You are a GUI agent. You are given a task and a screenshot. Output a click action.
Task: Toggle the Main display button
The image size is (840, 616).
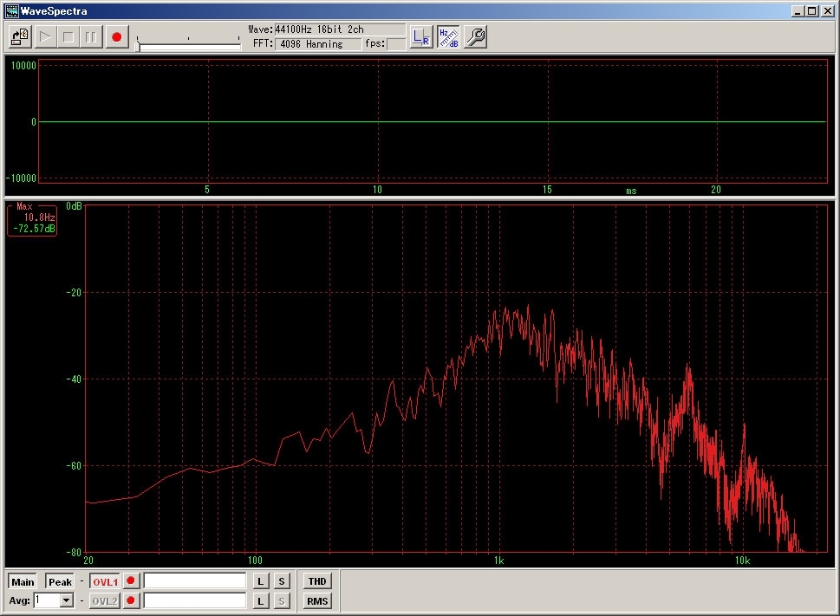(23, 581)
